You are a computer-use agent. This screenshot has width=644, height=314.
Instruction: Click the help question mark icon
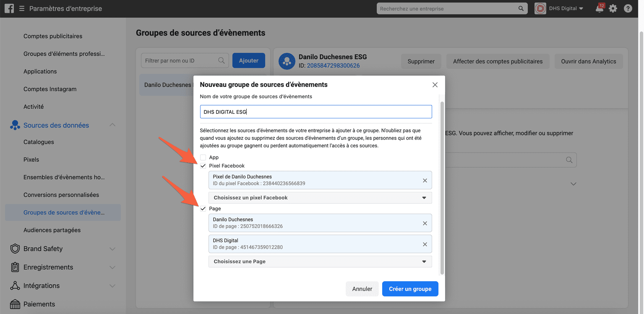[x=628, y=8]
